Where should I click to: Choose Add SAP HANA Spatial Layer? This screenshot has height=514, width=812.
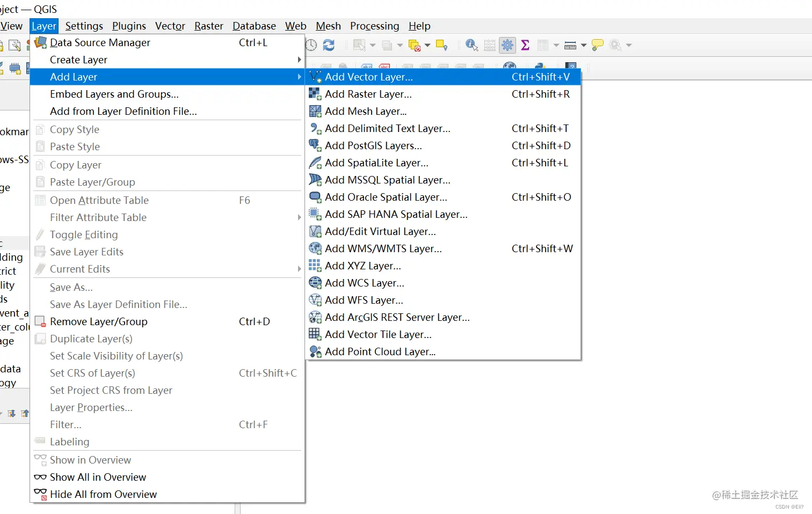(x=443, y=214)
